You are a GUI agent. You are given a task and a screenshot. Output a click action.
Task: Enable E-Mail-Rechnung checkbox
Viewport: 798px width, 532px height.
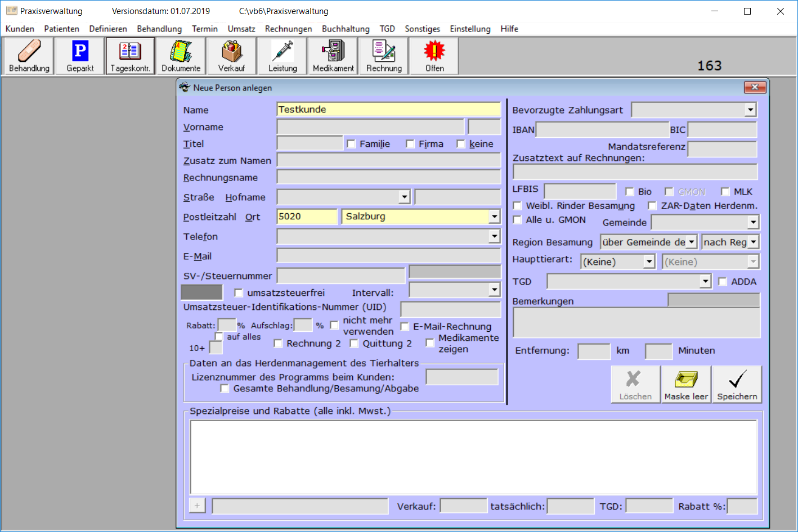(405, 327)
